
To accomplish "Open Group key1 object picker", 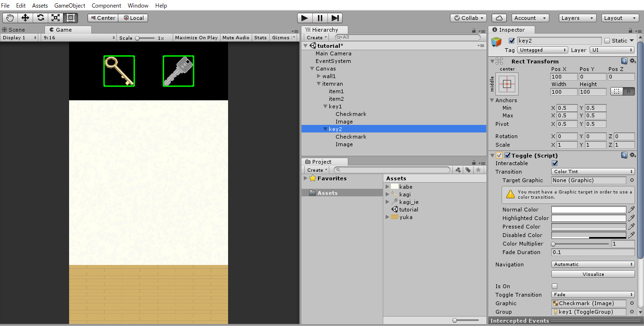I will (x=631, y=312).
